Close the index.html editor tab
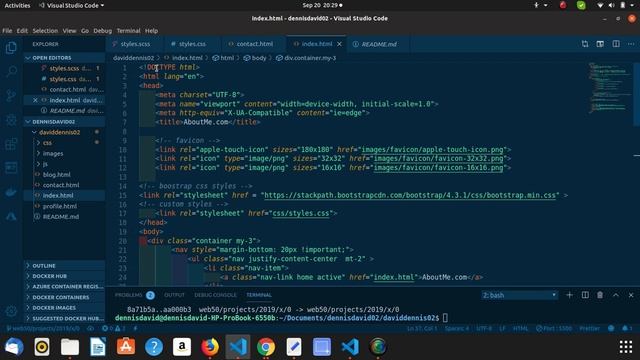 click(x=339, y=44)
